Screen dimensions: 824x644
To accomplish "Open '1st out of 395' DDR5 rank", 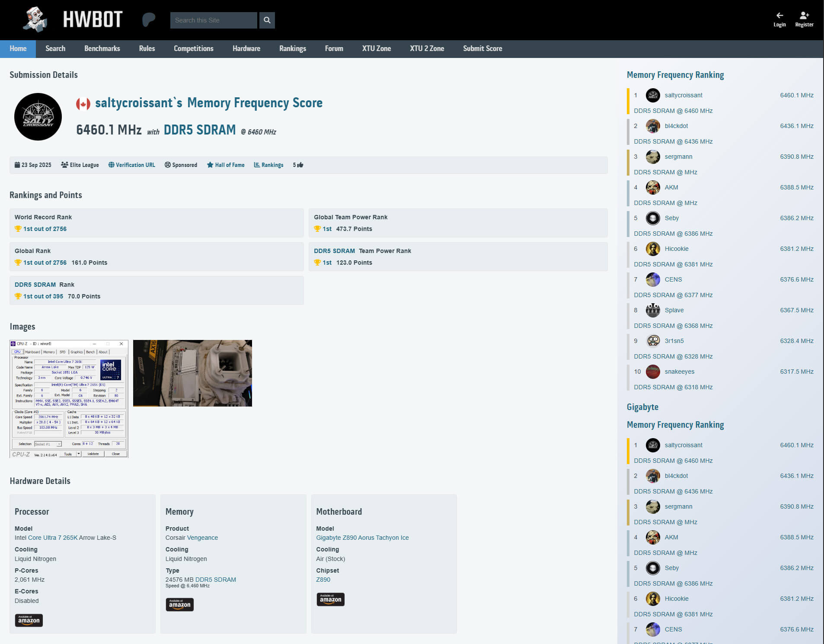I will tap(43, 296).
